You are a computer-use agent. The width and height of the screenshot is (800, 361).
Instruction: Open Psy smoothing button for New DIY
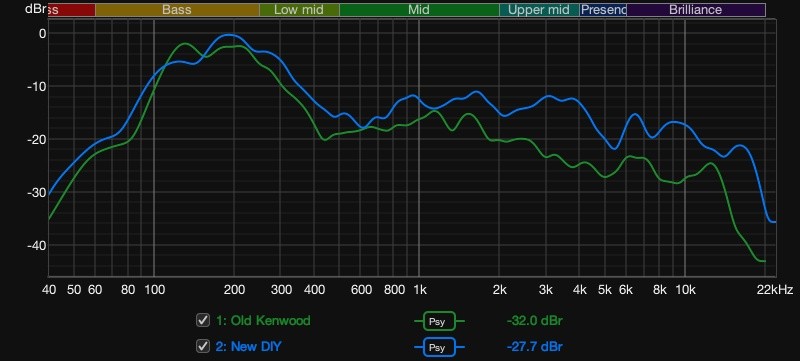[x=439, y=347]
